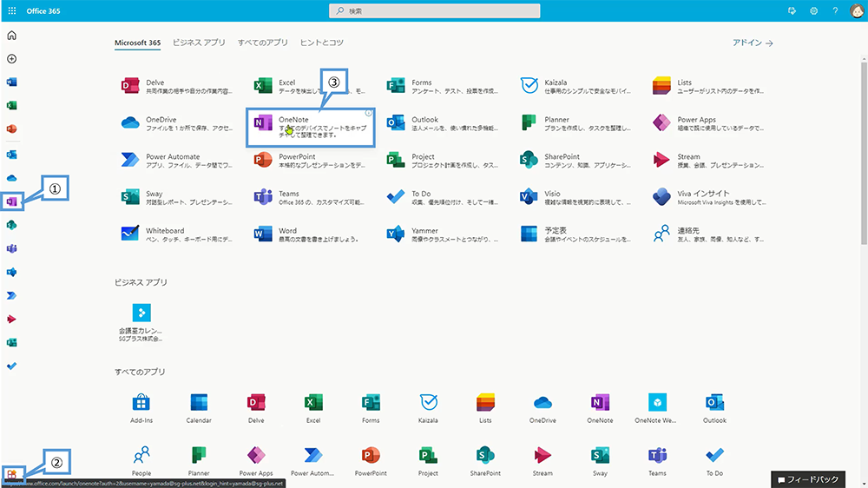Screen dimensions: 868x488
Task: Open the Planner tile in the top grid
Action: (x=575, y=123)
